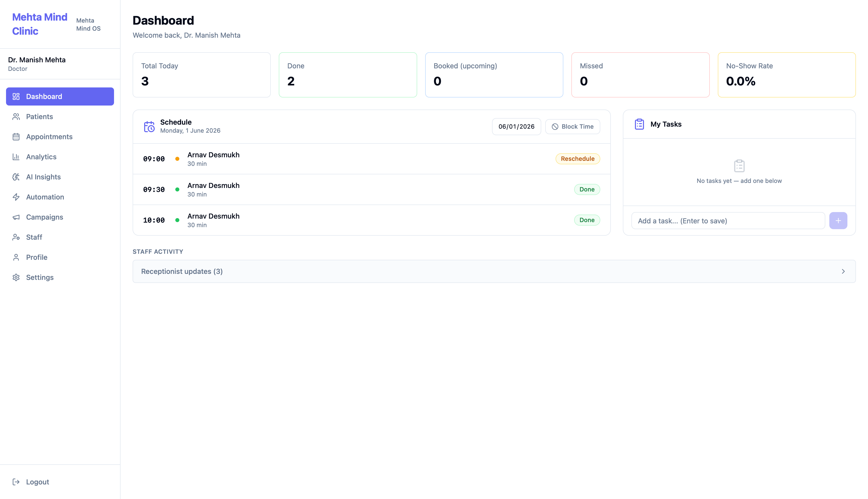Screen dimensions: 868x499
Task: Click Dr. Manish Mehta name in sidebar
Action: pyautogui.click(x=37, y=60)
